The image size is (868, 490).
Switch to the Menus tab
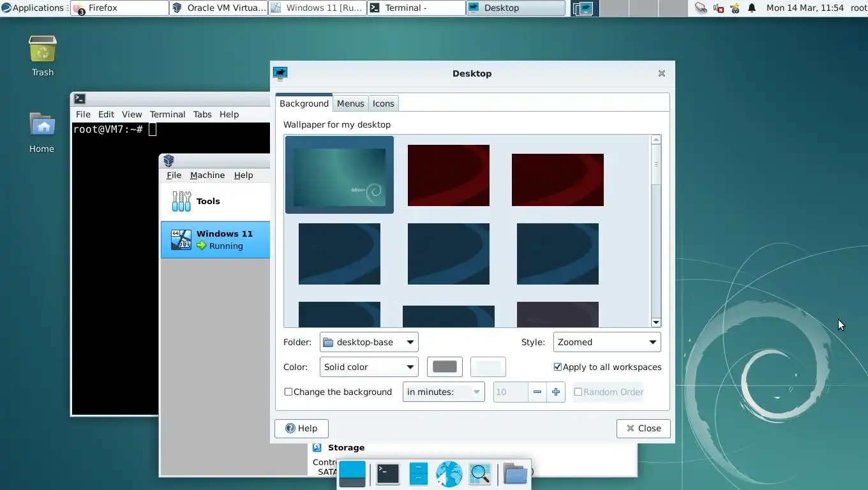point(350,103)
